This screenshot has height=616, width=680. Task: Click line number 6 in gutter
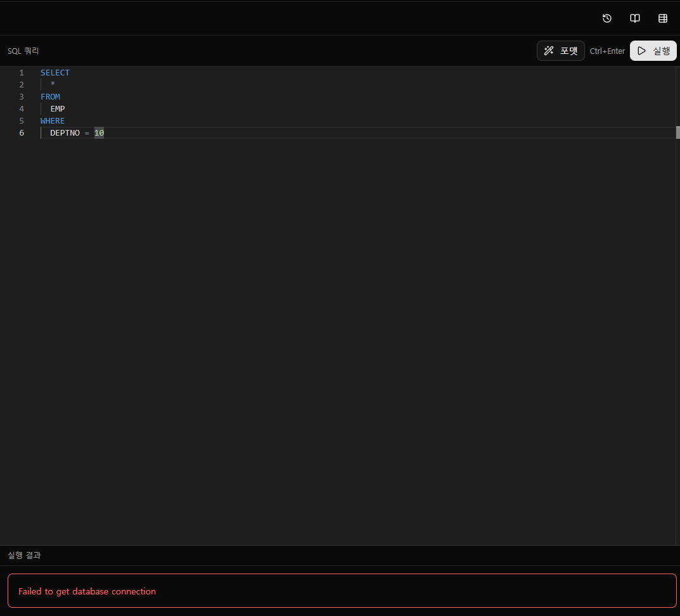pyautogui.click(x=22, y=132)
